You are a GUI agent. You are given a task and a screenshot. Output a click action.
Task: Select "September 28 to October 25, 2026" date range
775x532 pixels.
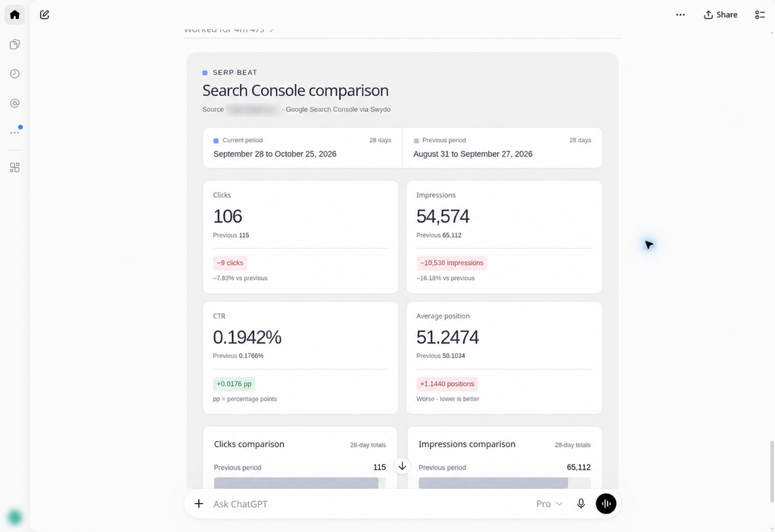[275, 154]
